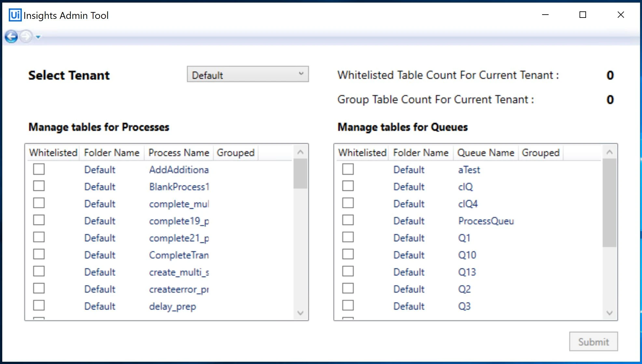Select the Q3 queue name
The height and width of the screenshot is (364, 642).
coord(464,306)
